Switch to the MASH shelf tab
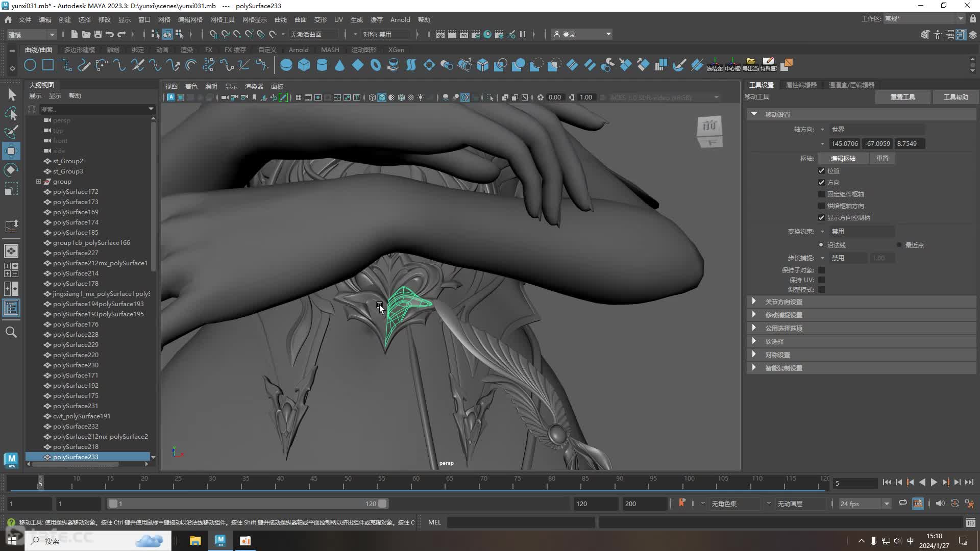Viewport: 980px width, 551px height. [x=330, y=49]
